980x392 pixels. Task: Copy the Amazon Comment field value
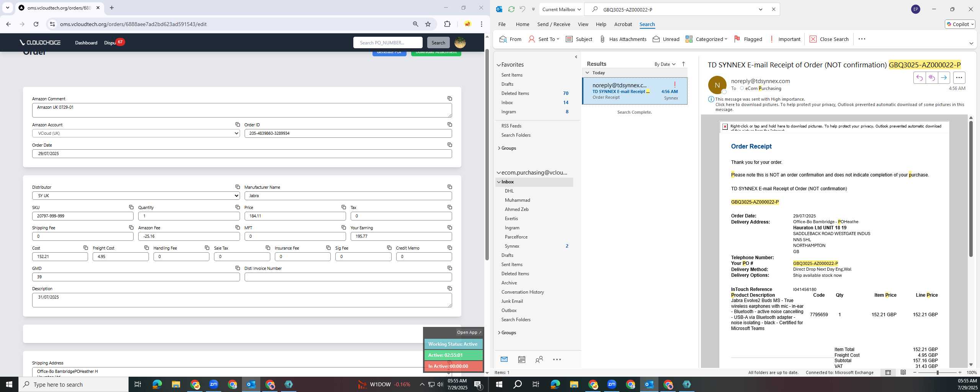point(450,98)
